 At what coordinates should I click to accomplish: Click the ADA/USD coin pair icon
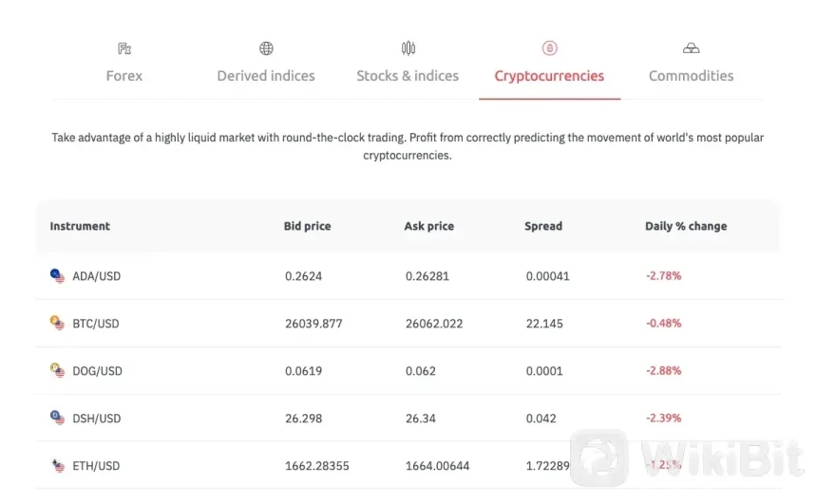click(x=58, y=276)
